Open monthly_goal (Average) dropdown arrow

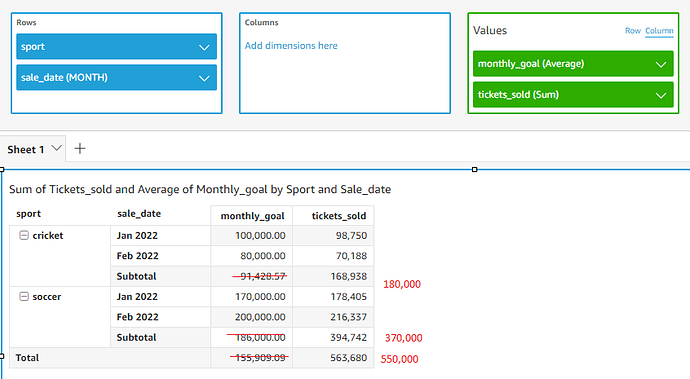point(661,64)
